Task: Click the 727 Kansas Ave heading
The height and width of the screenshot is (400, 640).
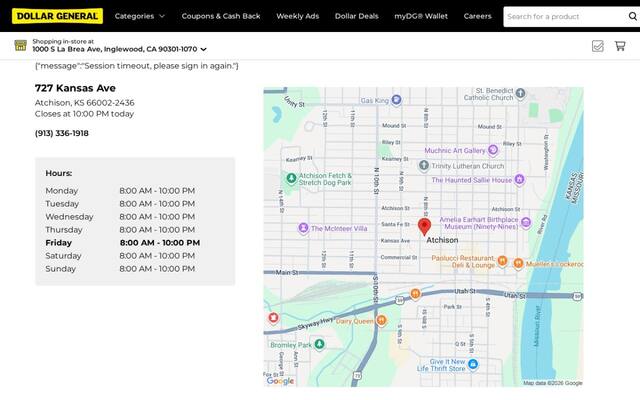Action: 75,88
